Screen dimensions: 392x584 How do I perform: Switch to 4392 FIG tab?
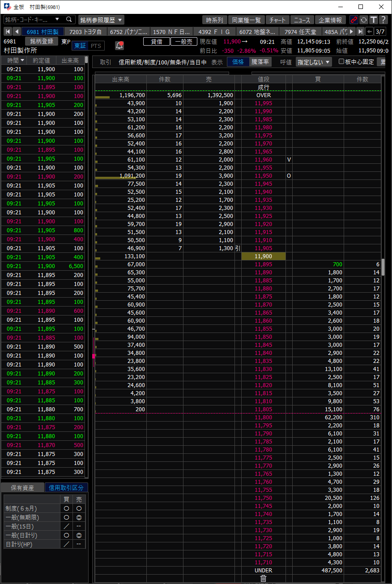pos(214,31)
